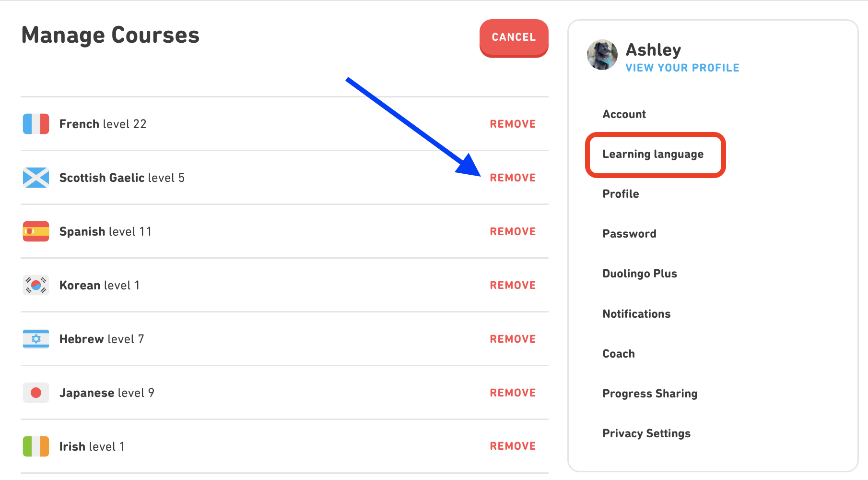This screenshot has width=868, height=480.
Task: Click the Scottish Gaelic flag icon
Action: click(35, 178)
